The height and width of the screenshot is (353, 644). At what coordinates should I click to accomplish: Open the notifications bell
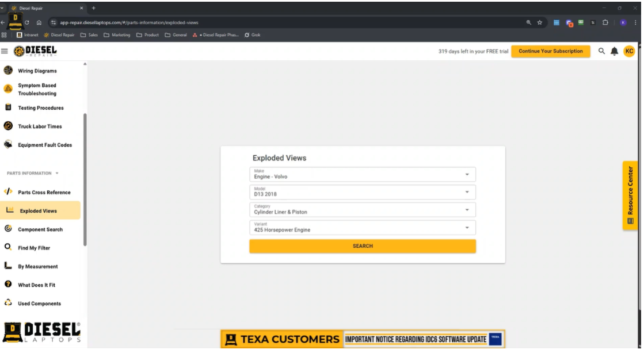[x=615, y=51]
